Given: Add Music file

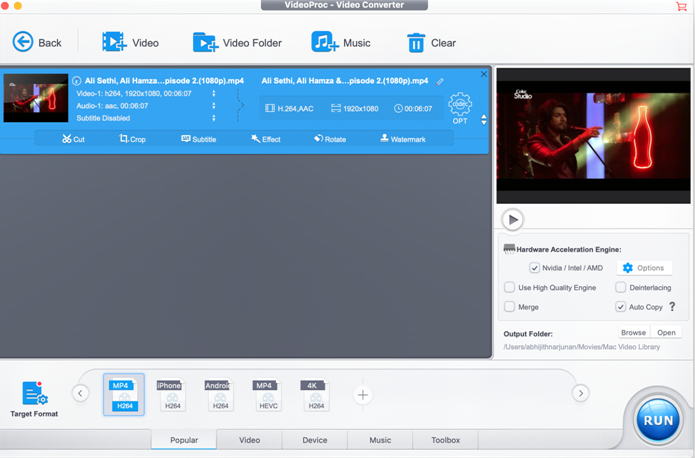Looking at the screenshot, I should [x=324, y=42].
